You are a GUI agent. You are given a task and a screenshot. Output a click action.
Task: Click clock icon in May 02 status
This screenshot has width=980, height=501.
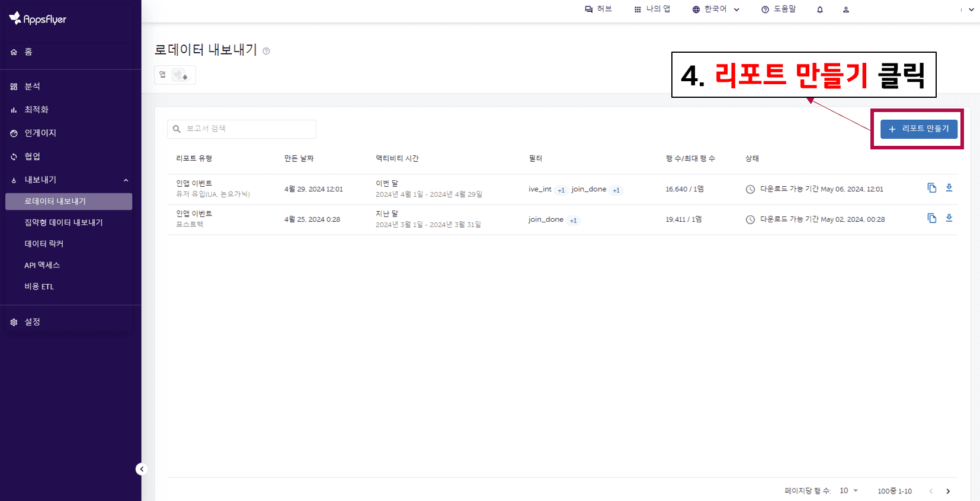(750, 219)
